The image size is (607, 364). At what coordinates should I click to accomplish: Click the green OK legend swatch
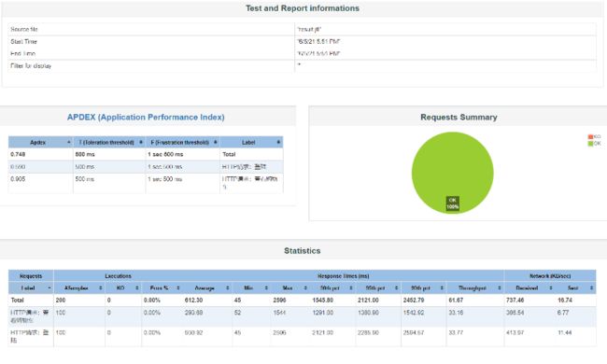(x=590, y=144)
